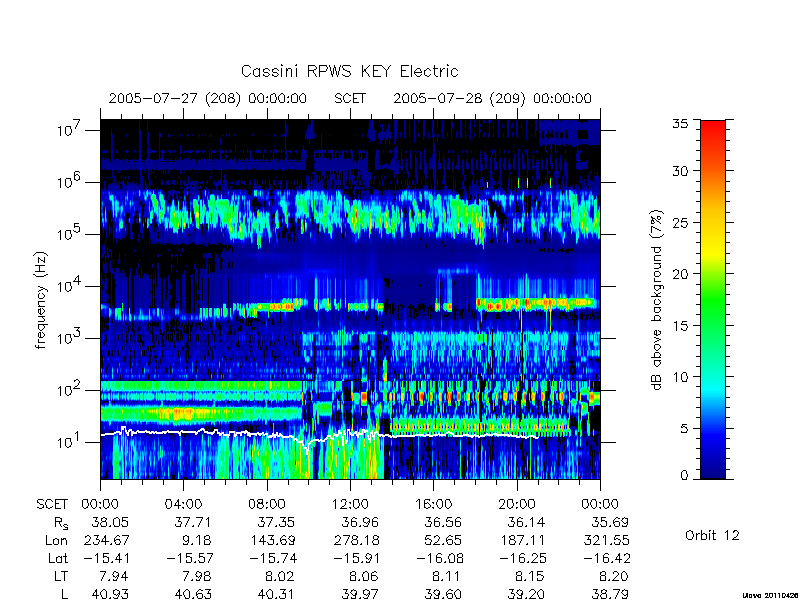Viewport: 800px width, 600px height.
Task: Click the 'Lon' row header
Action: (56, 540)
